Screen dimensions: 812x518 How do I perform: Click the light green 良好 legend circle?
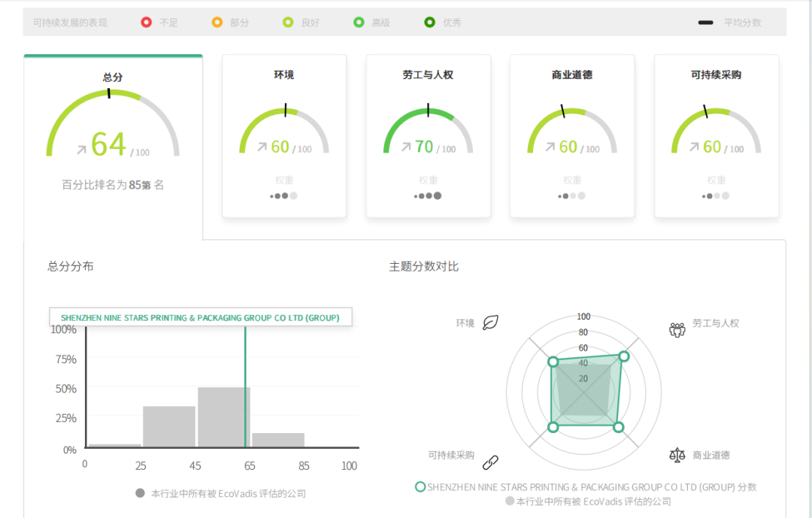tap(288, 23)
